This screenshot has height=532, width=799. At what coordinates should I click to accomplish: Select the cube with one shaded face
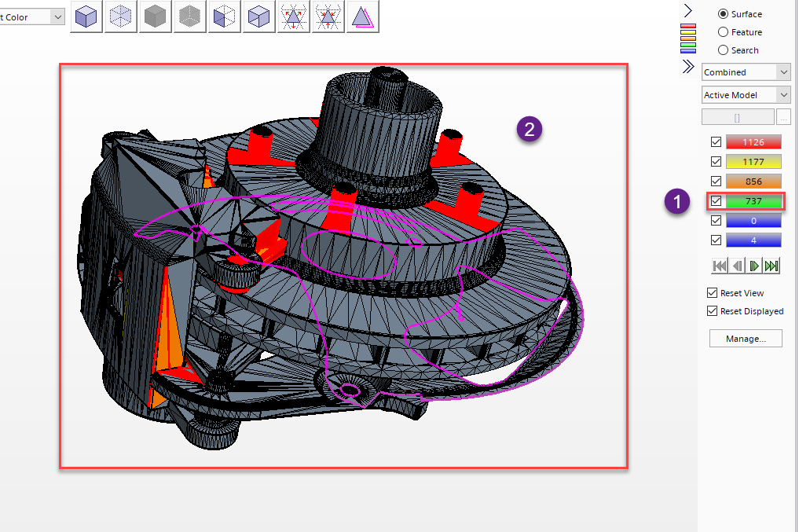point(224,17)
